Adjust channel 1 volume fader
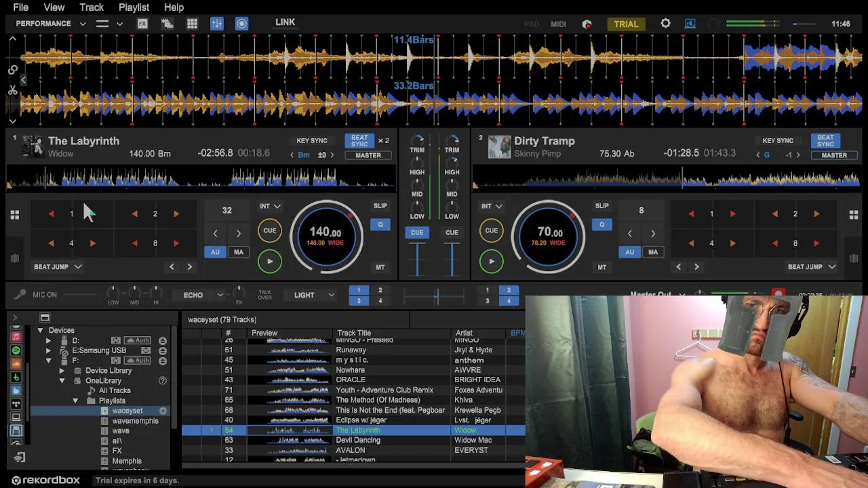This screenshot has width=868, height=488. click(x=417, y=258)
